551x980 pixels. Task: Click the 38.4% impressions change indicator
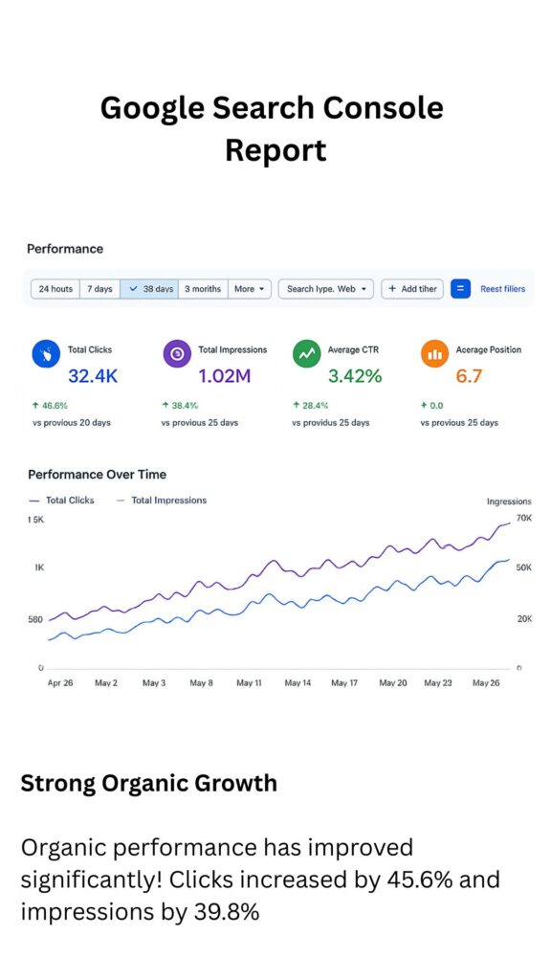pyautogui.click(x=180, y=406)
